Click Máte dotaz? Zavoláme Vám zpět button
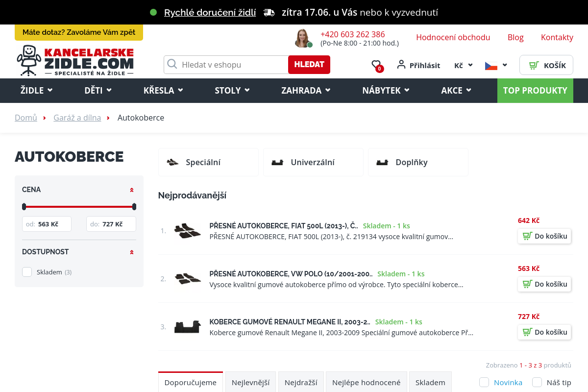 (79, 32)
